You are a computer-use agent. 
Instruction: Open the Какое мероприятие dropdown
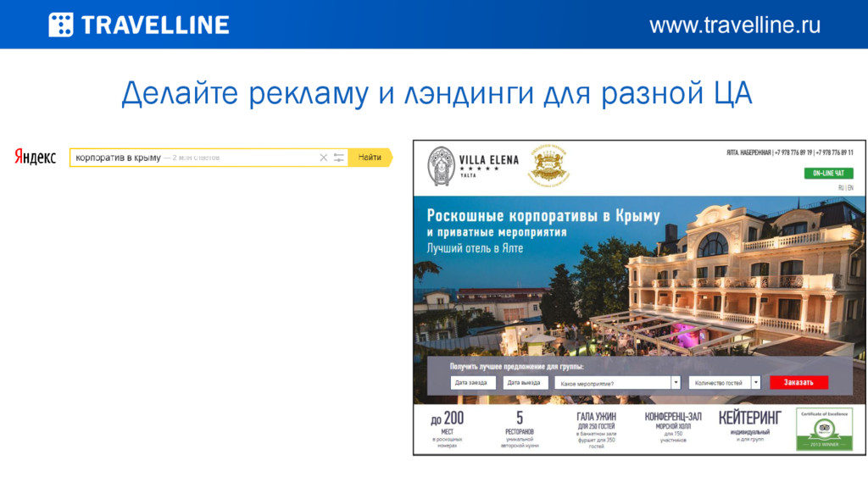pos(617,383)
